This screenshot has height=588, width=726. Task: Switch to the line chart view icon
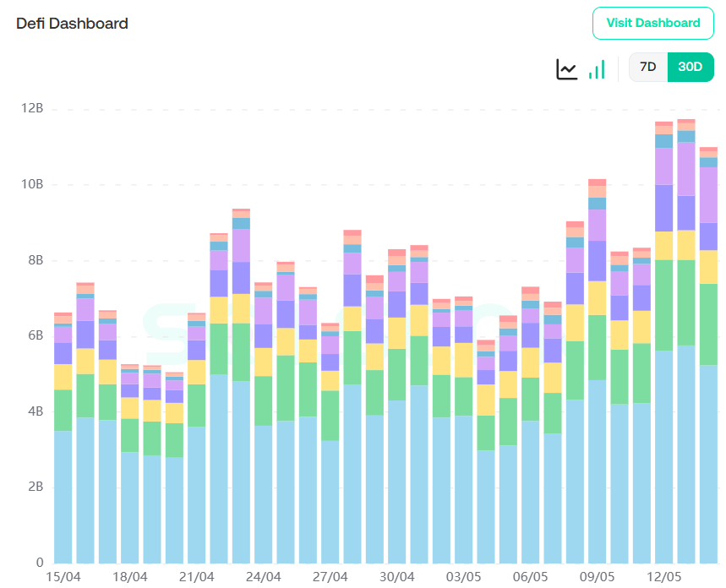pos(566,68)
